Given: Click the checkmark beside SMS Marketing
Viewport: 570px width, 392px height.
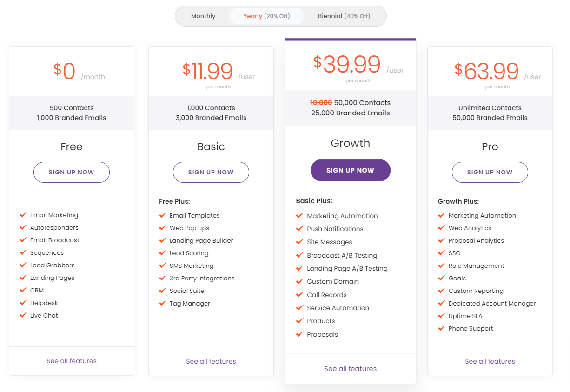Looking at the screenshot, I should coord(162,266).
